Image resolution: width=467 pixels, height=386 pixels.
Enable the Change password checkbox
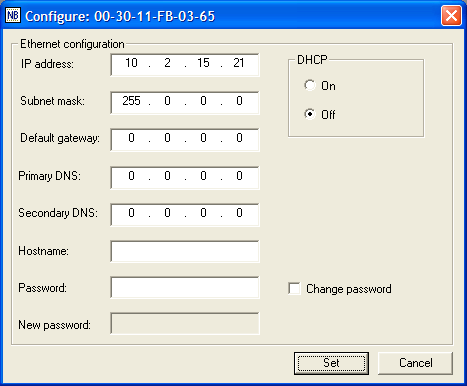294,289
